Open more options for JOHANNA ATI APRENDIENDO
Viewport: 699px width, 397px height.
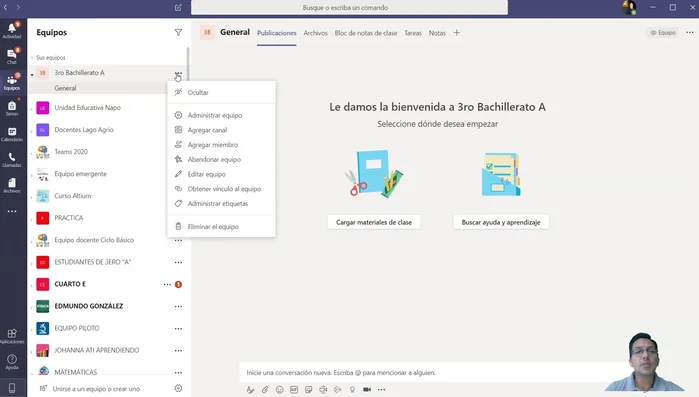click(x=178, y=351)
